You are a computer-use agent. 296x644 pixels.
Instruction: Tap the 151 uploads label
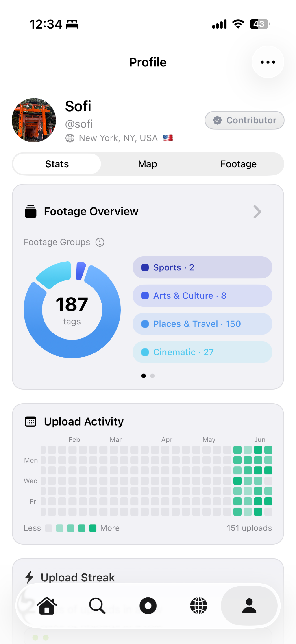pyautogui.click(x=249, y=528)
